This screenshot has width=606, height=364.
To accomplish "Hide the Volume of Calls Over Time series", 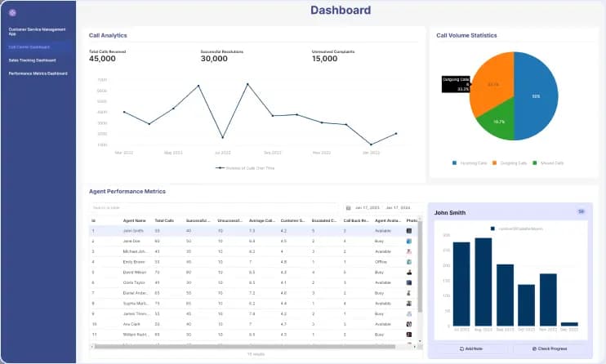I will [244, 167].
